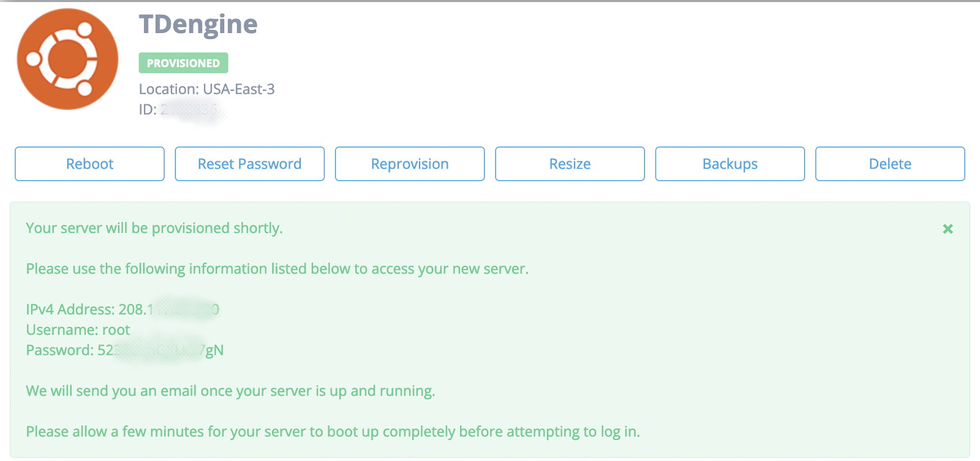Screen dimensions: 980x461
Task: Click the Reboot button
Action: click(x=89, y=164)
